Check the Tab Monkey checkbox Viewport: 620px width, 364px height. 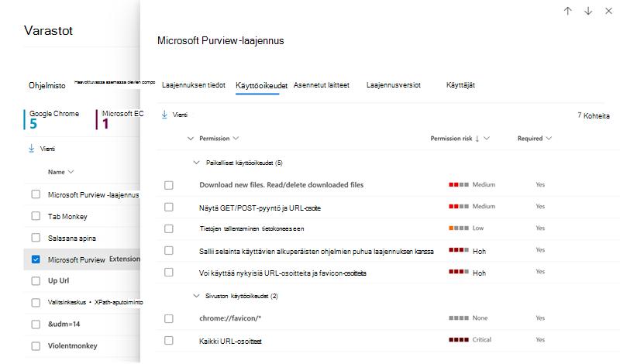[x=36, y=216]
